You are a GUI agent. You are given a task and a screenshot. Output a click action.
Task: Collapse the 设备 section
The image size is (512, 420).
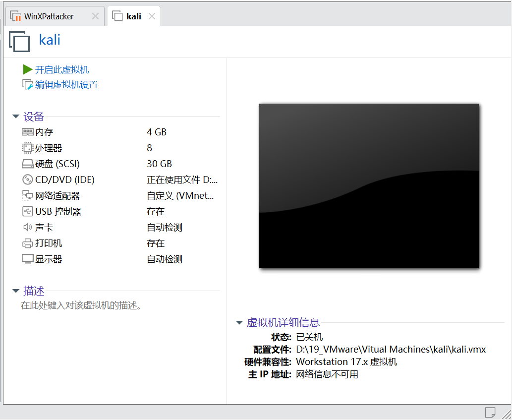(16, 116)
